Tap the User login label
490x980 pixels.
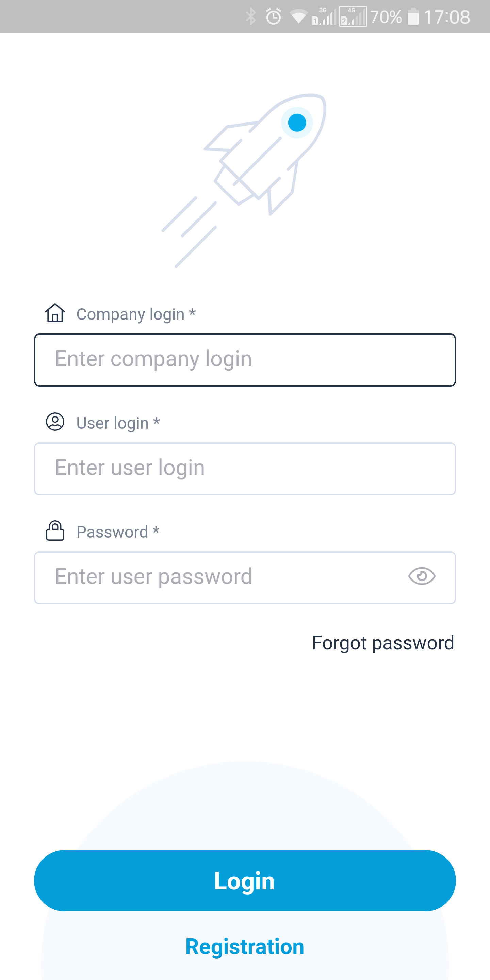point(118,423)
